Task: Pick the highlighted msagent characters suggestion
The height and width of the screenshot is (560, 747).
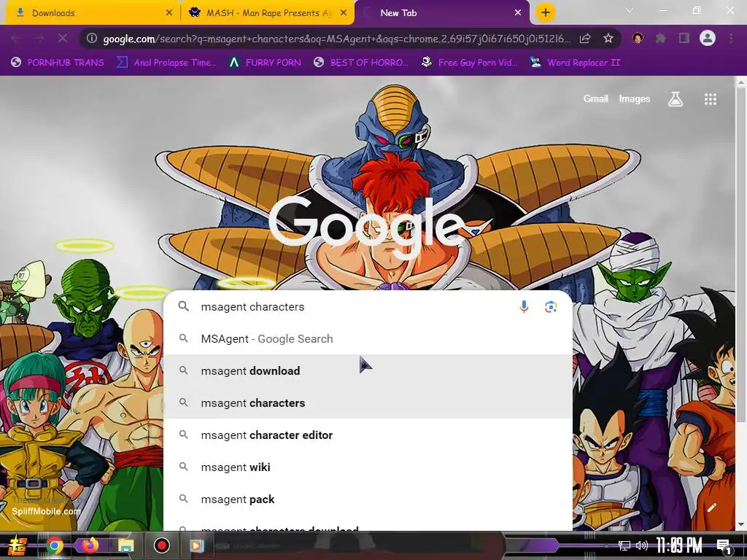Action: 368,402
